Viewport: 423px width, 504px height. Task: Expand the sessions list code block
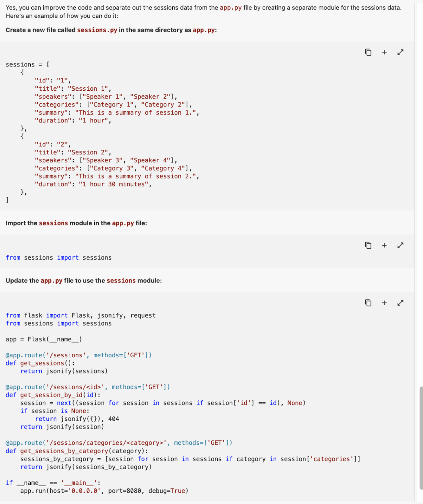(400, 52)
